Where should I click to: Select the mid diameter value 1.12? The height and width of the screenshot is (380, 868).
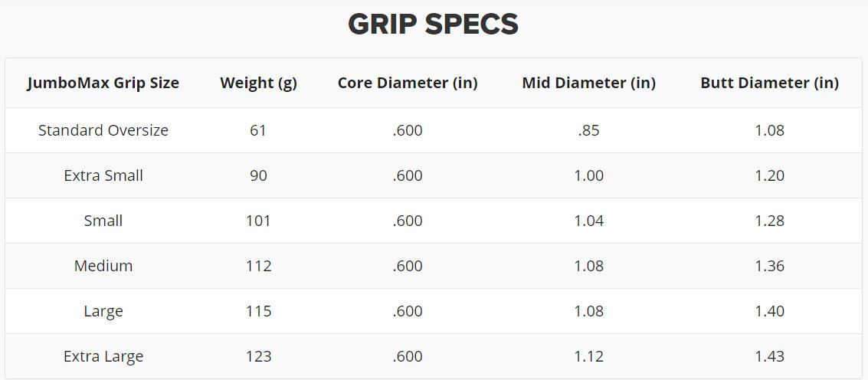pyautogui.click(x=588, y=356)
